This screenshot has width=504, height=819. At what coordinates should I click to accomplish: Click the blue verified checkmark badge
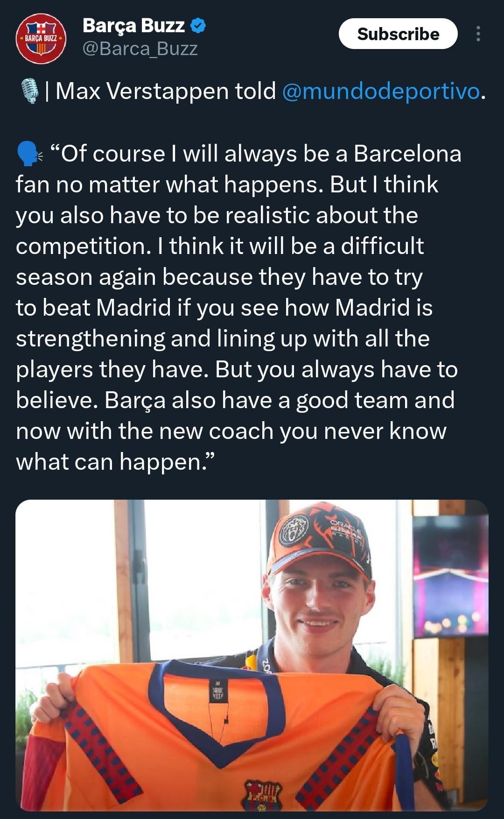point(198,26)
